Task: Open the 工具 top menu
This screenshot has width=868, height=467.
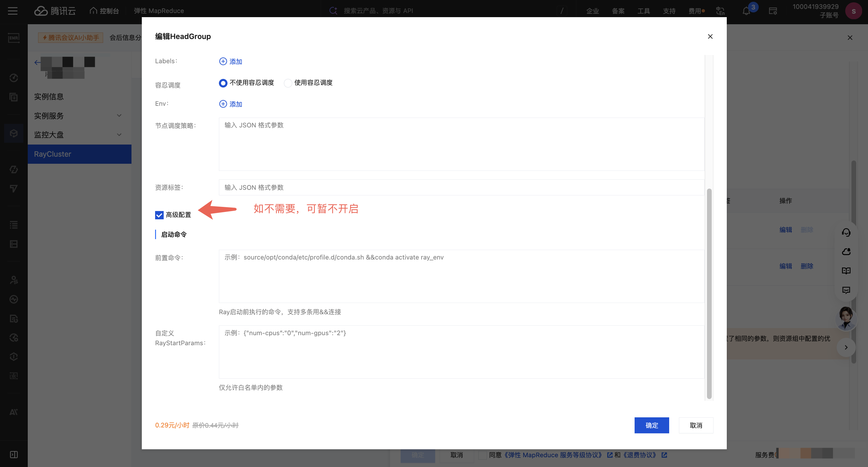Action: pyautogui.click(x=643, y=11)
